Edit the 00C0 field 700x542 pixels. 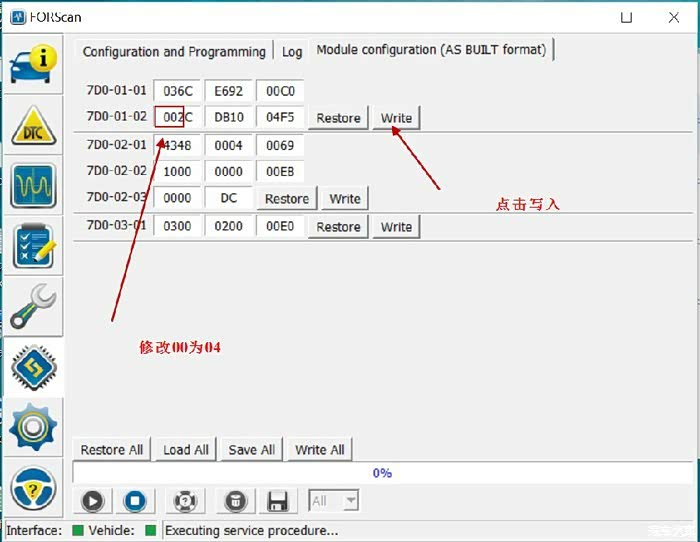point(280,91)
